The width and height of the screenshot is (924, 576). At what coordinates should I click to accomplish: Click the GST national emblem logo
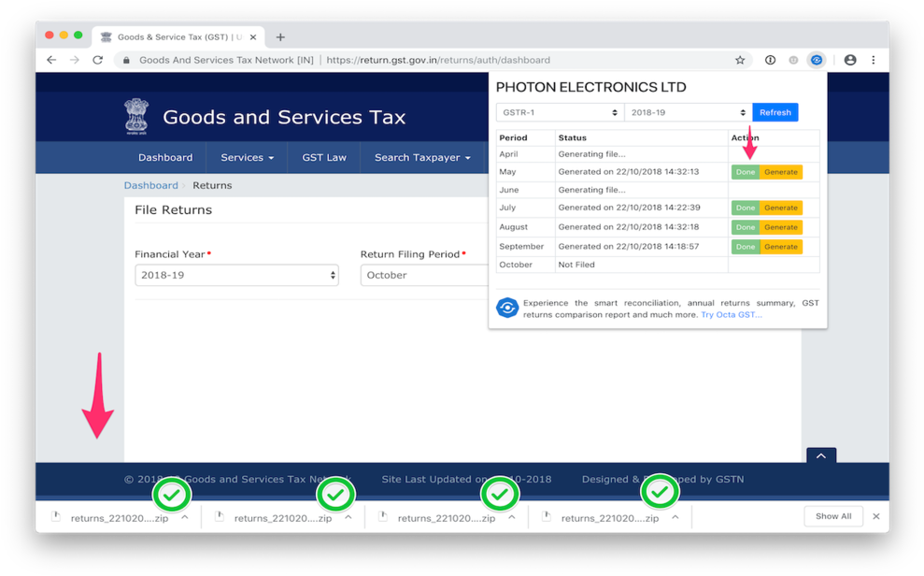(x=135, y=114)
